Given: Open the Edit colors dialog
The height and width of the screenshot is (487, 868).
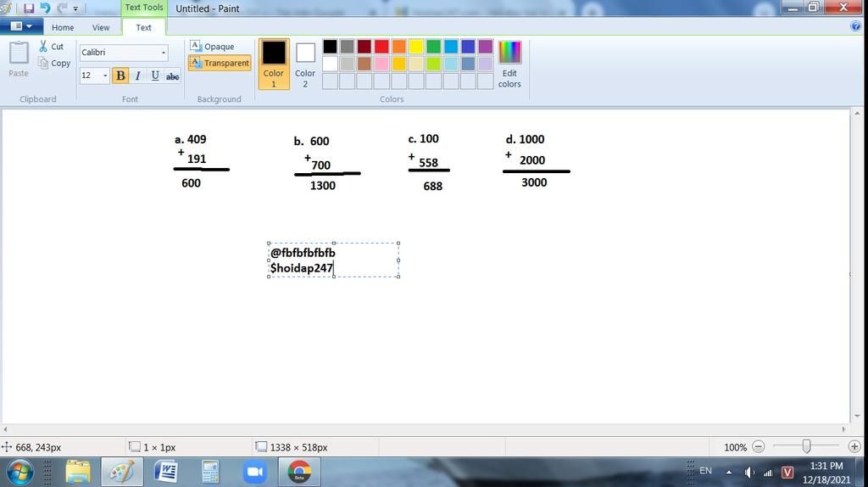Looking at the screenshot, I should tap(509, 64).
